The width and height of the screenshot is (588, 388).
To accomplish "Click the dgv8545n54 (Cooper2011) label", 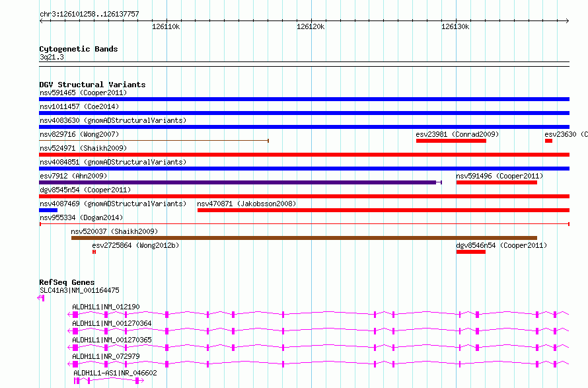I will click(85, 190).
